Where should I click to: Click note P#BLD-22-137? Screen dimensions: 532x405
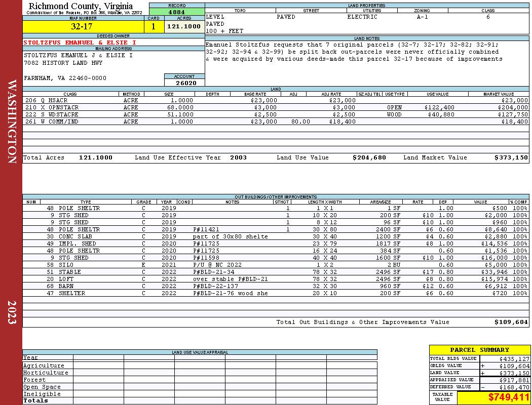(x=215, y=286)
